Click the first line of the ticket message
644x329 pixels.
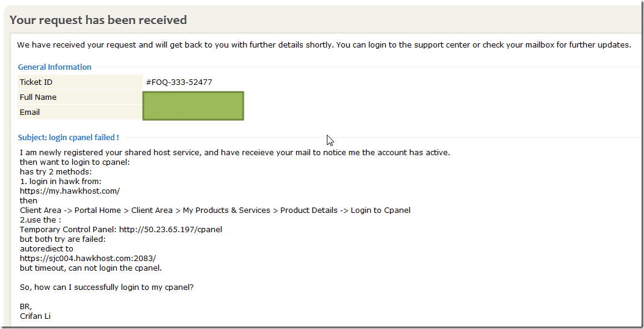pyautogui.click(x=235, y=152)
